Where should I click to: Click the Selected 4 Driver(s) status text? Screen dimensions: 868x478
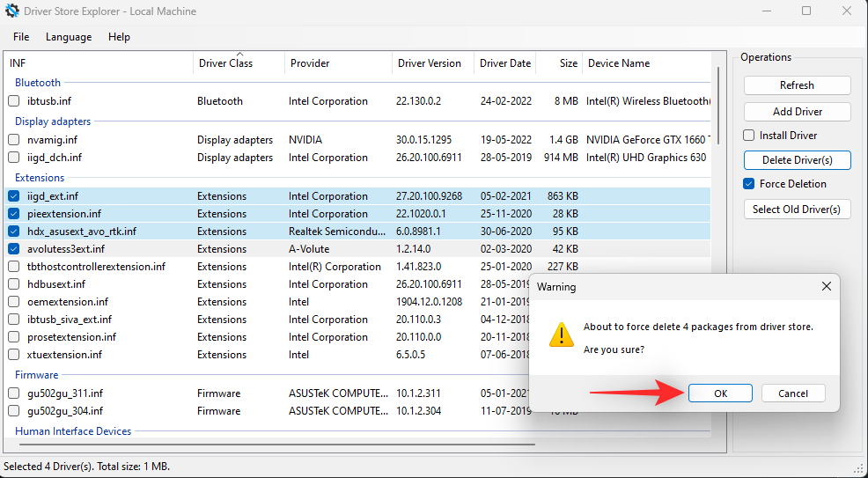click(87, 467)
